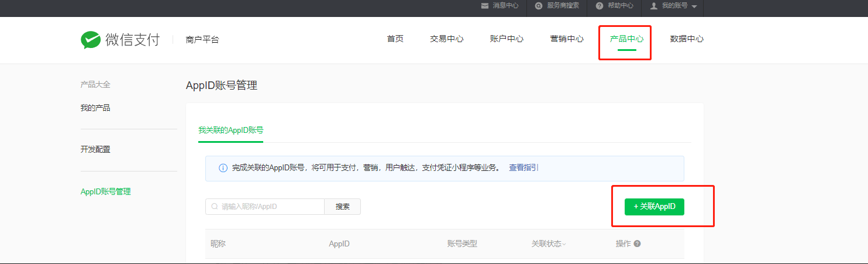868x264 pixels.
Task: Click the info icon in the notice banner
Action: pyautogui.click(x=223, y=168)
